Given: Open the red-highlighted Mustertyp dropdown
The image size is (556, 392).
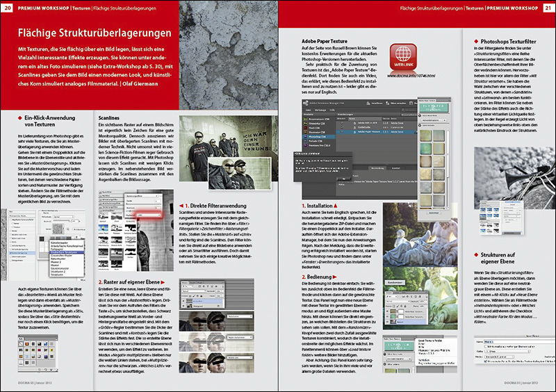Looking at the screenshot, I should [149, 215].
